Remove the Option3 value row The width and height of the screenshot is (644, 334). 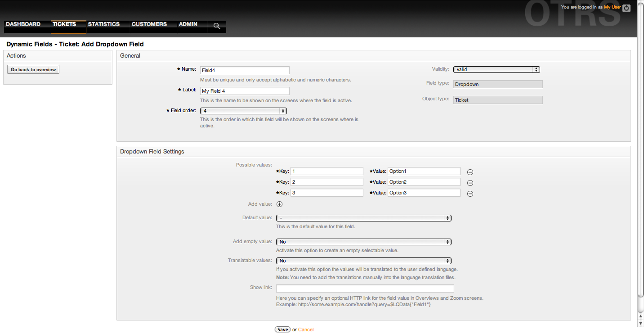[x=470, y=194]
